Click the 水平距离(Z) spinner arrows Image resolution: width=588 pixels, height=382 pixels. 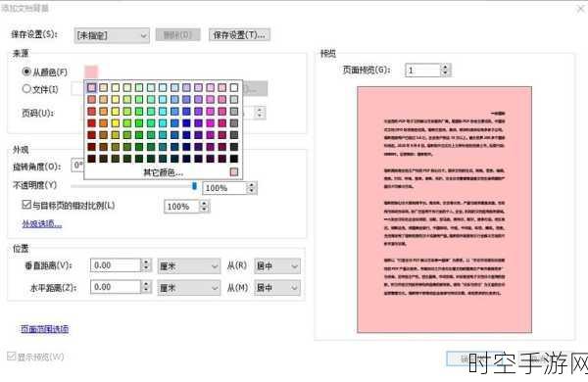[146, 287]
